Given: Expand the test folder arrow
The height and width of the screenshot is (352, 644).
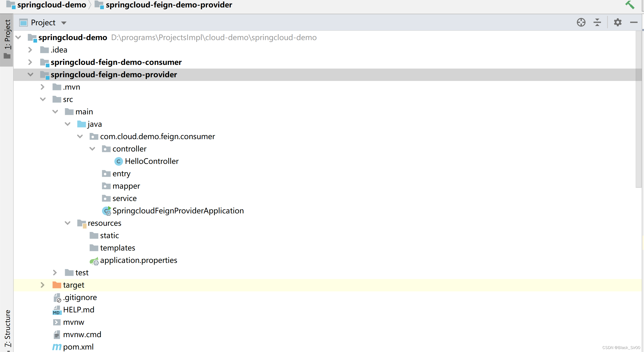Looking at the screenshot, I should [x=55, y=273].
